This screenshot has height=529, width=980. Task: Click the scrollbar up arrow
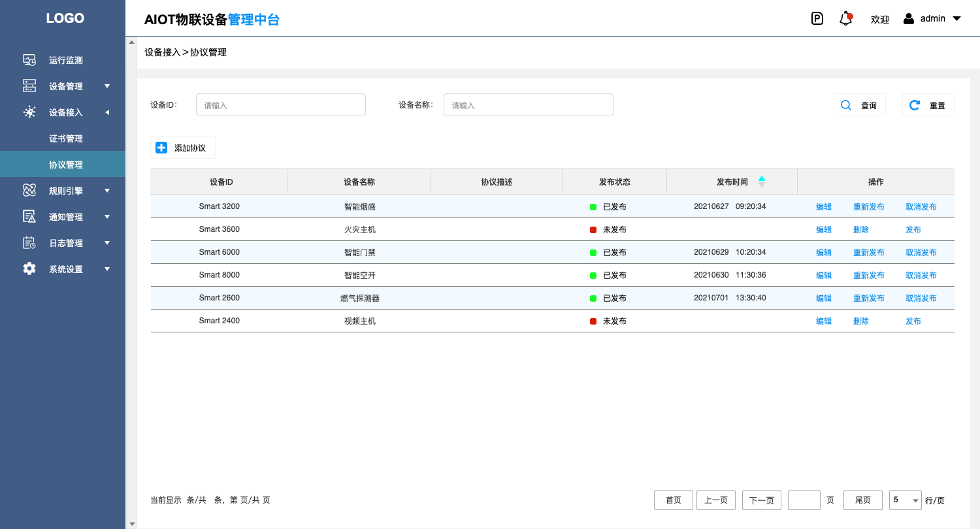click(x=131, y=42)
